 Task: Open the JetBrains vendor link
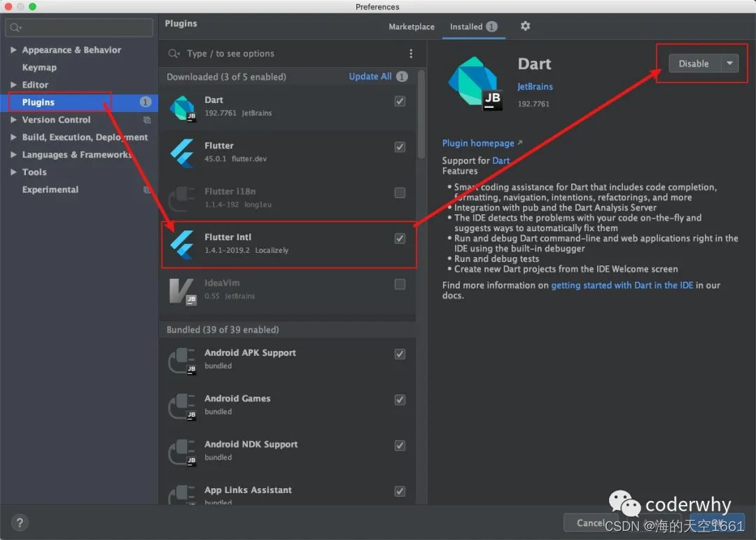pos(535,87)
